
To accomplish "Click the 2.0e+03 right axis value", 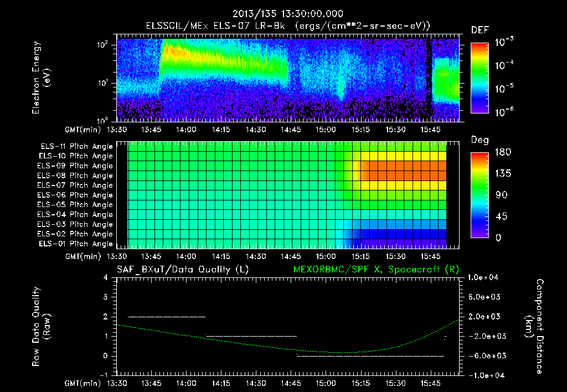I will pyautogui.click(x=484, y=317).
